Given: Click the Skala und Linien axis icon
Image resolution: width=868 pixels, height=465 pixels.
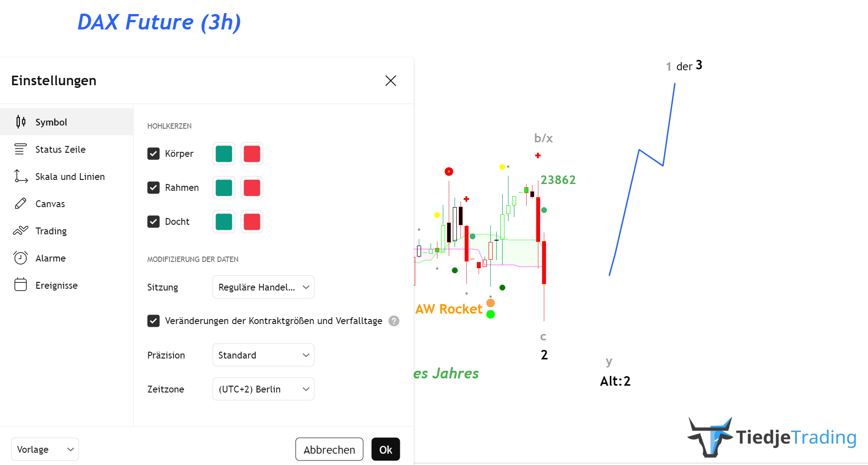Looking at the screenshot, I should tap(21, 176).
